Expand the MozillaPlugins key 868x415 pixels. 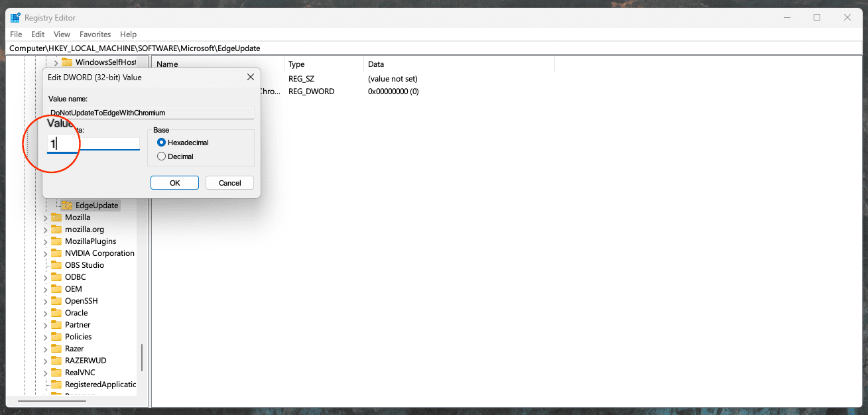click(46, 241)
